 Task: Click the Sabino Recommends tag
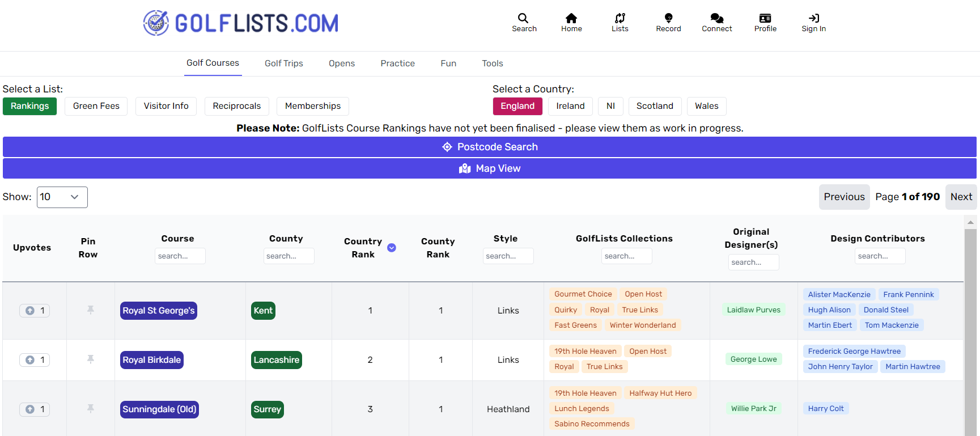coord(592,424)
